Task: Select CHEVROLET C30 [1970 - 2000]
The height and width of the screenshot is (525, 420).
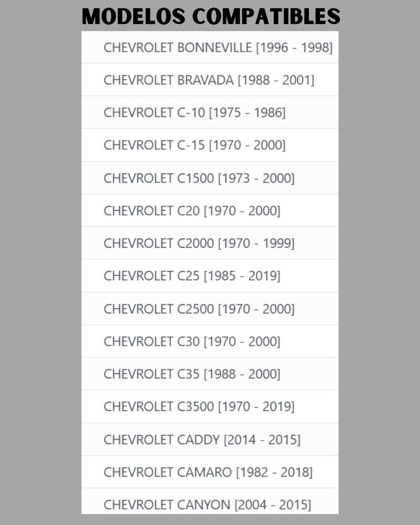Action: pyautogui.click(x=210, y=341)
